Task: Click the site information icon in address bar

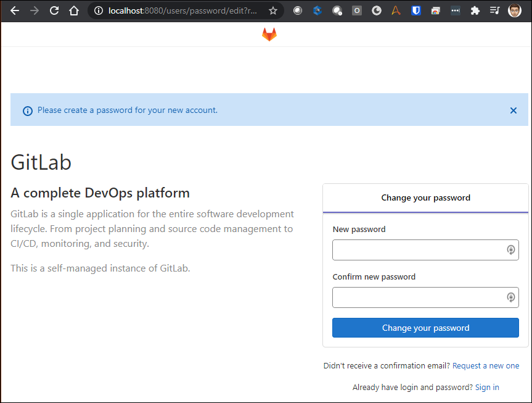Action: point(100,10)
